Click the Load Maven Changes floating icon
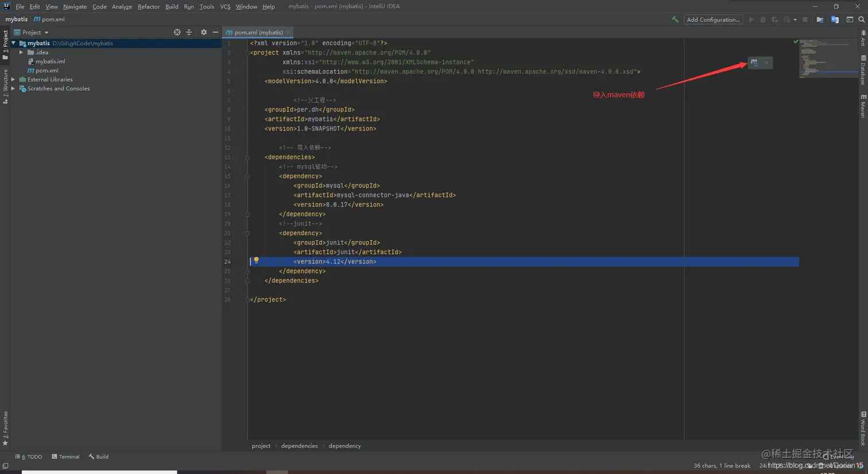Viewport: 868px width, 474px height. tap(754, 63)
